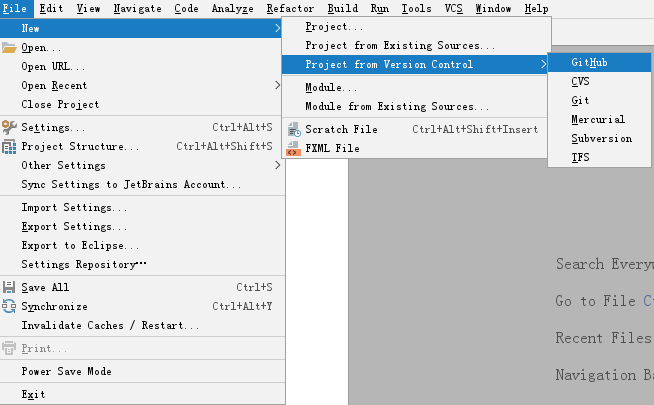The image size is (654, 405).
Task: Select Invalidate Caches / Restart
Action: point(110,325)
